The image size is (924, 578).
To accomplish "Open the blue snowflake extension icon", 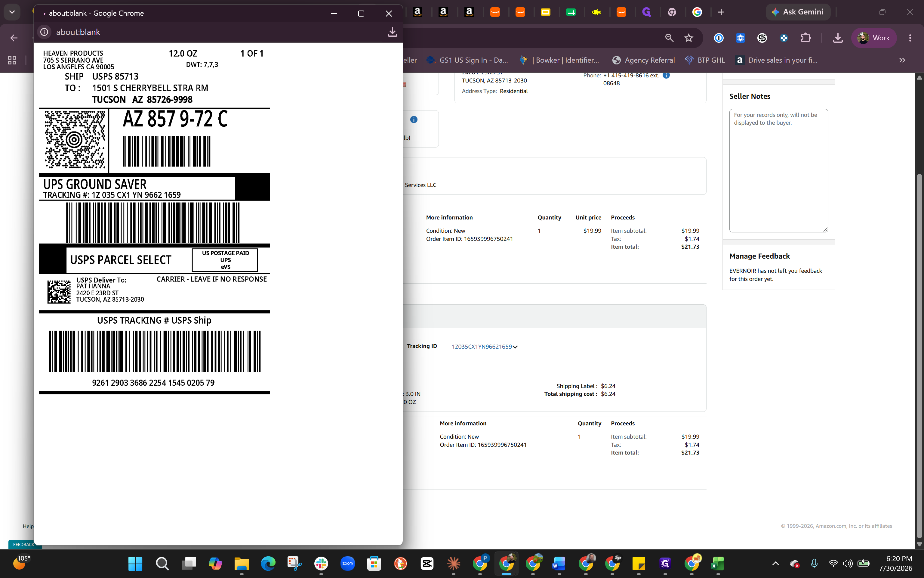I will pos(740,38).
